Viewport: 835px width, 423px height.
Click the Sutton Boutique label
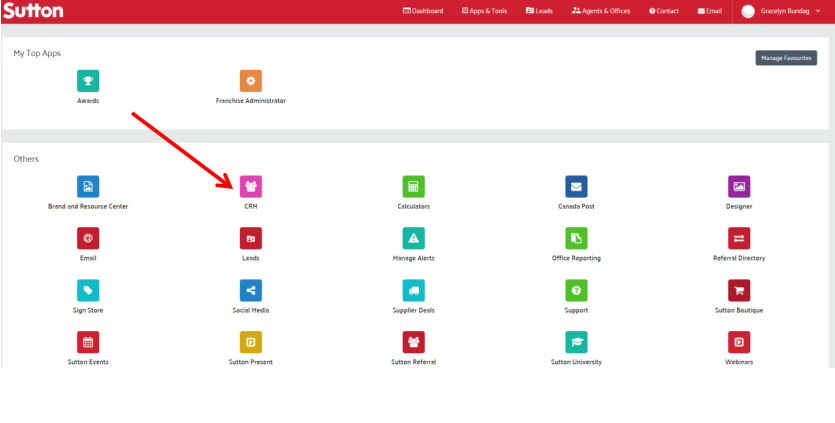[739, 310]
